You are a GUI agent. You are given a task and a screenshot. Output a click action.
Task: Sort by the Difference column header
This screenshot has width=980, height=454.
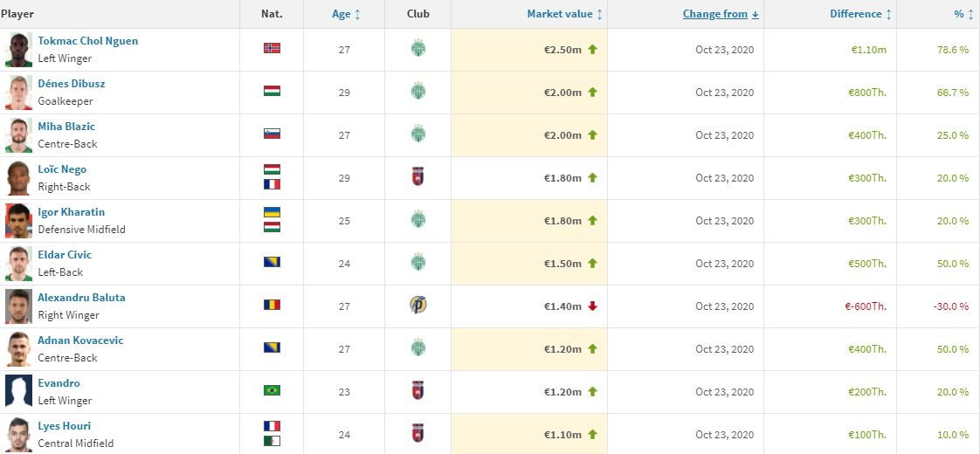click(x=861, y=14)
